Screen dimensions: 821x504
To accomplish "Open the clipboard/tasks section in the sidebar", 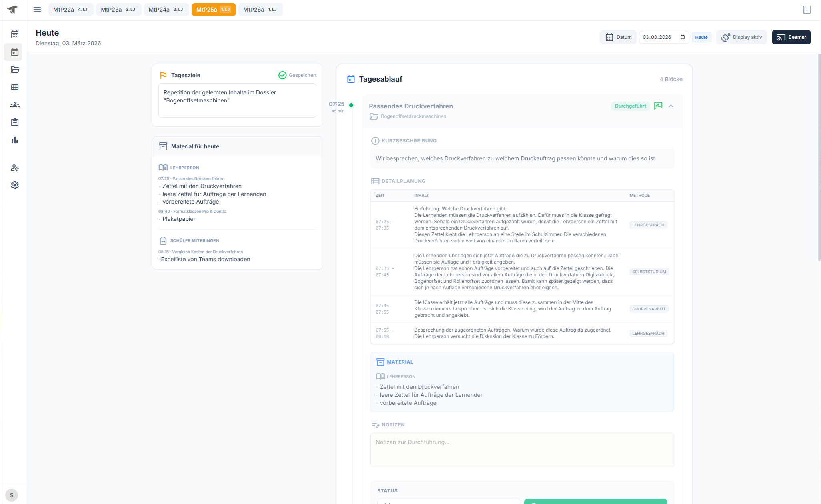I will tap(14, 122).
